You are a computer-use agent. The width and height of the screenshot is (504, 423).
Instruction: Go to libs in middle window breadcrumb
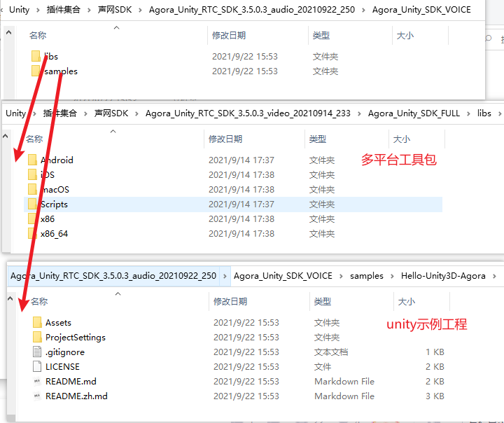(x=484, y=113)
